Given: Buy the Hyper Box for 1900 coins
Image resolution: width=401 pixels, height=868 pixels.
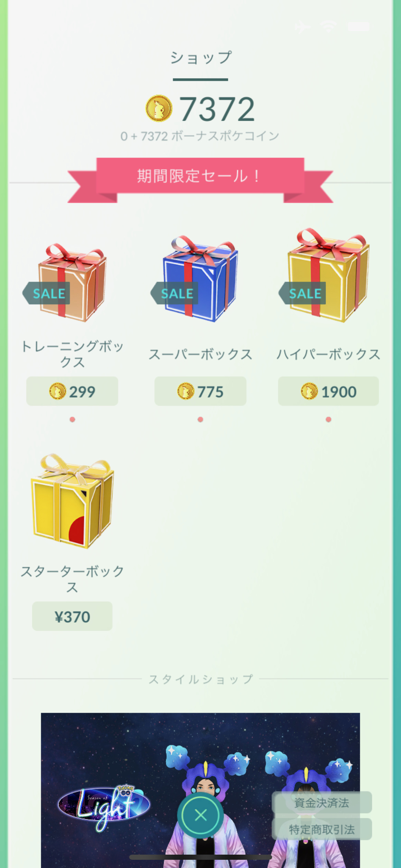Looking at the screenshot, I should pos(328,391).
